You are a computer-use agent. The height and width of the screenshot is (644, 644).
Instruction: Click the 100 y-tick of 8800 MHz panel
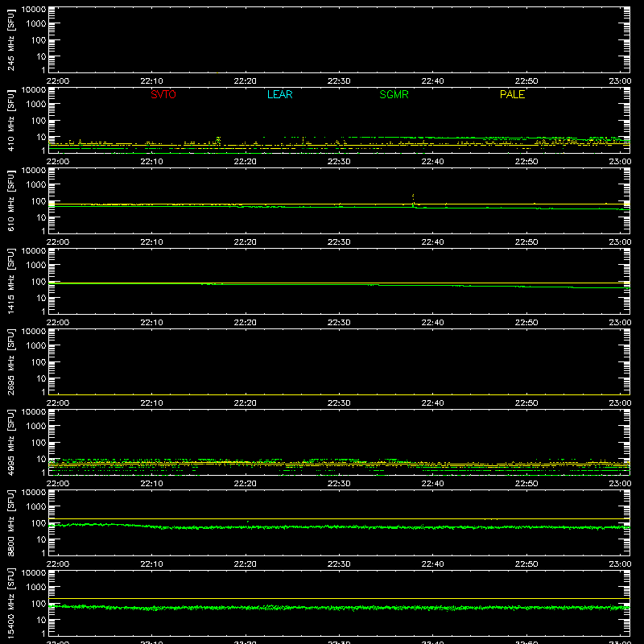click(39, 523)
